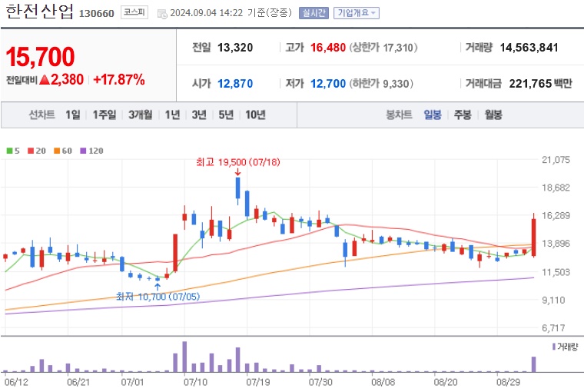
Task: Click the 전일 value 13,320
Action: point(235,48)
